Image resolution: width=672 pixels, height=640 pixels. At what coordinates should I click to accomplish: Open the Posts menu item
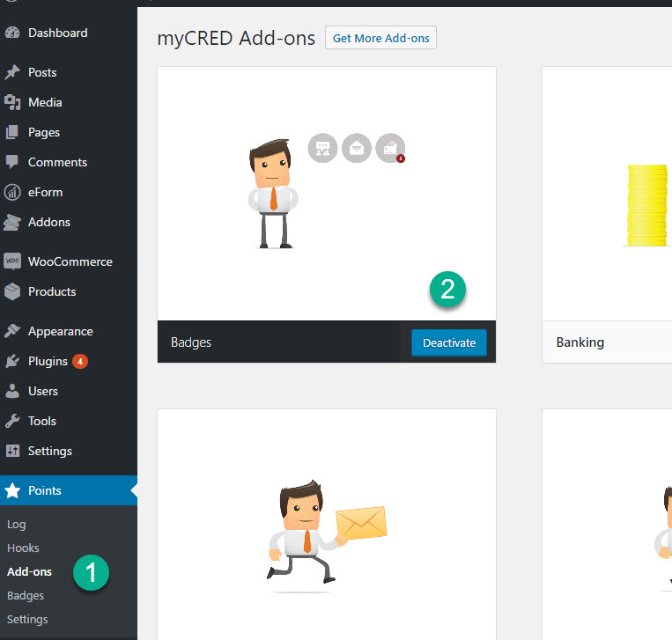point(69,72)
